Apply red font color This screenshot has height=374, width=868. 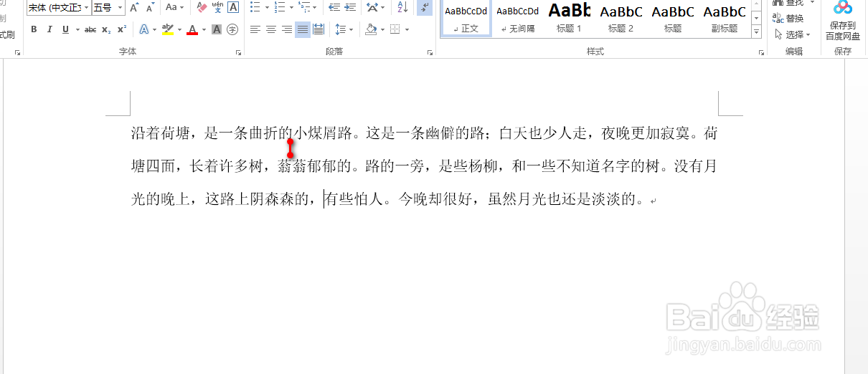point(192,29)
